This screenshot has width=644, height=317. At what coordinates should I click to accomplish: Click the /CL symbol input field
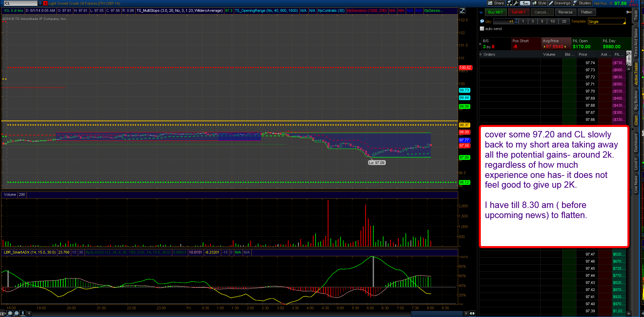(20, 3)
